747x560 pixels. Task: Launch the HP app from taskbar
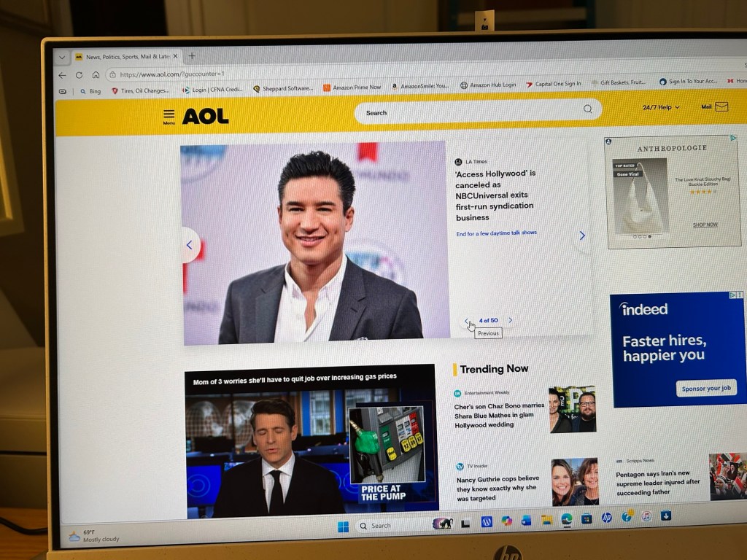tap(606, 518)
